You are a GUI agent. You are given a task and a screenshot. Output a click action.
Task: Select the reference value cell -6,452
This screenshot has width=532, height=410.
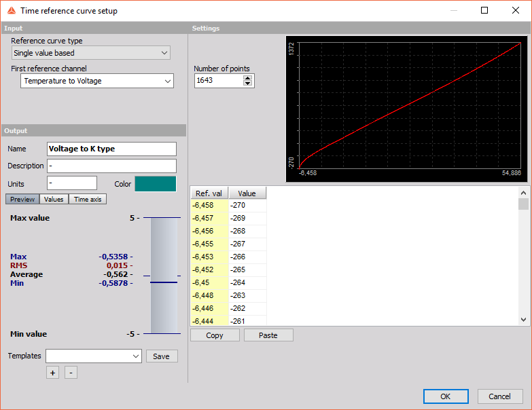[210, 269]
